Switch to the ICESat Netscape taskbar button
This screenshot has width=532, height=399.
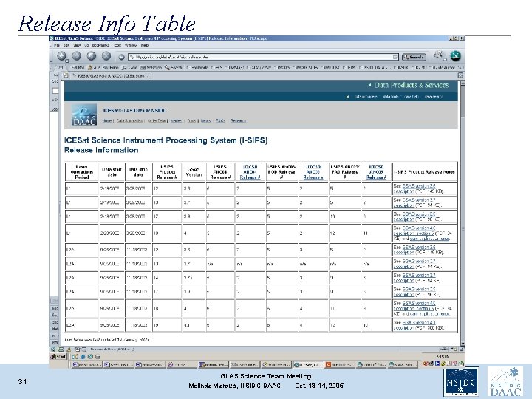[x=308, y=365]
